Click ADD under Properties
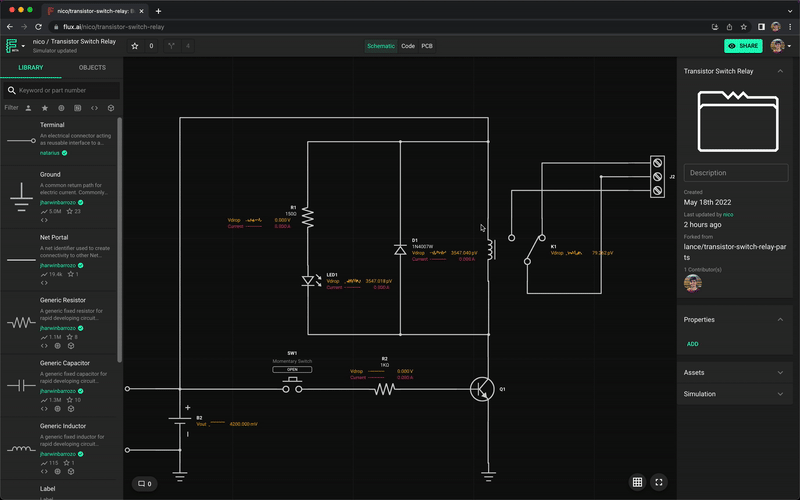Viewport: 800px width, 500px height. tap(692, 344)
